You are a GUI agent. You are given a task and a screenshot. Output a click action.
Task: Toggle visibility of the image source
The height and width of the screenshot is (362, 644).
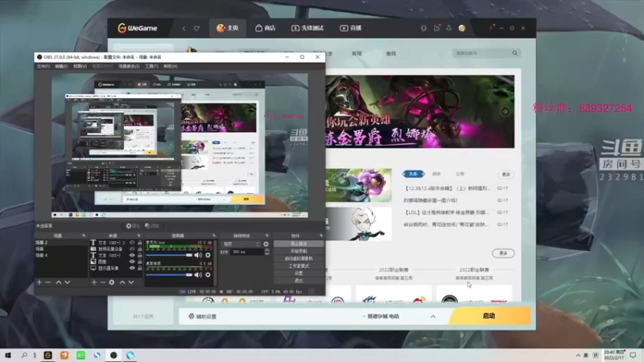pos(132,261)
